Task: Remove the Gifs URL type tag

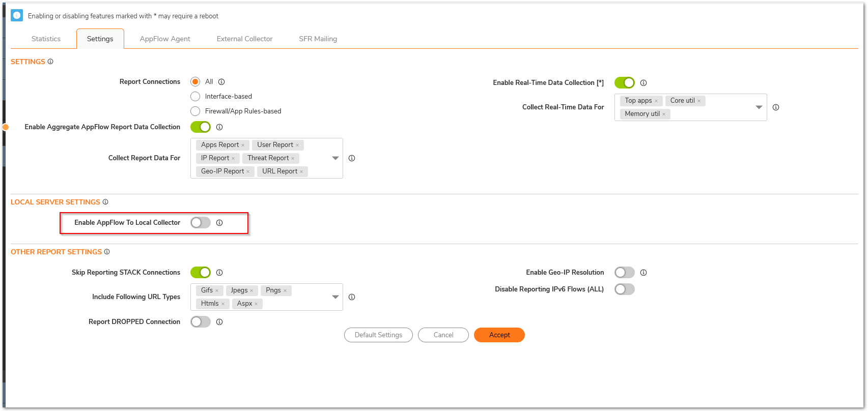Action: coord(217,291)
